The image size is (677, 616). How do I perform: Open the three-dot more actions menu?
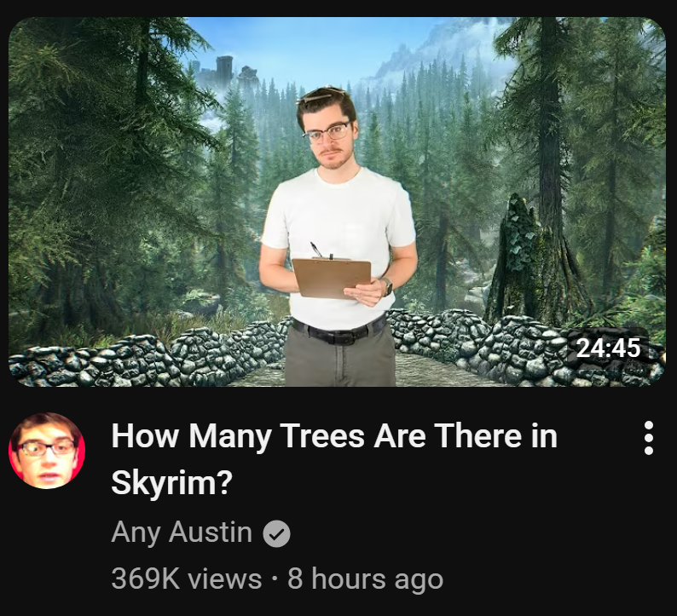tap(648, 438)
